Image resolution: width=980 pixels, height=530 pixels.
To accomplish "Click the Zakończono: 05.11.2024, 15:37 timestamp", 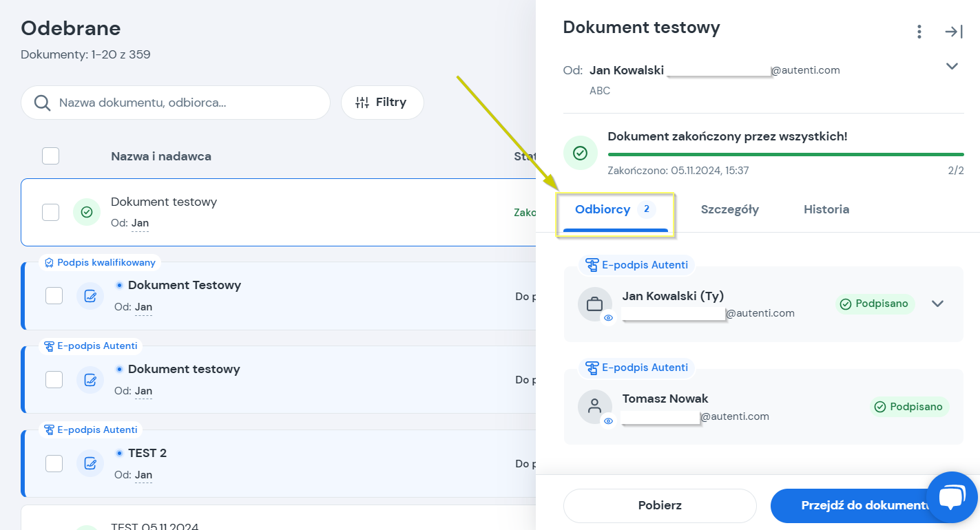I will (x=678, y=170).
